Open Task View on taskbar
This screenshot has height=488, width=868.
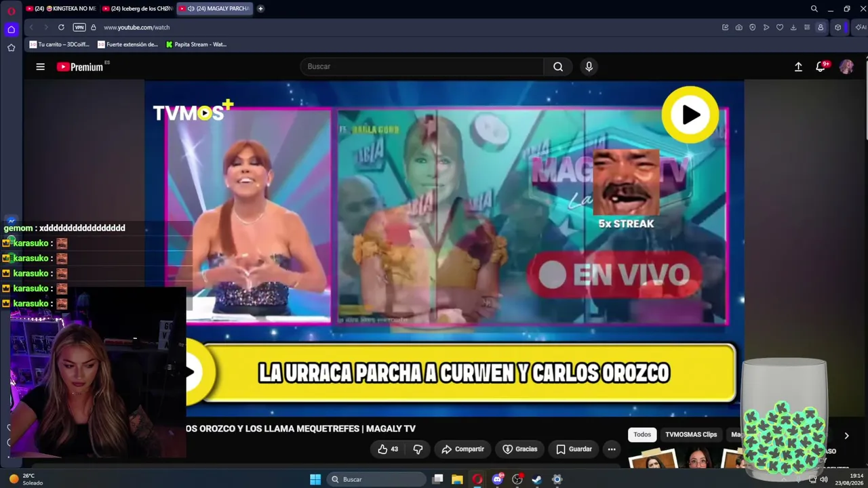(x=438, y=479)
